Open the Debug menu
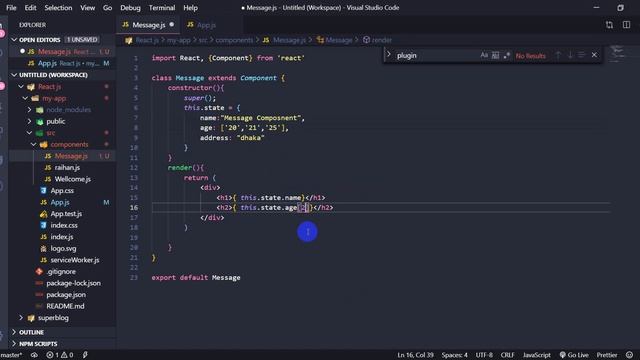640x360 pixels. click(x=130, y=8)
